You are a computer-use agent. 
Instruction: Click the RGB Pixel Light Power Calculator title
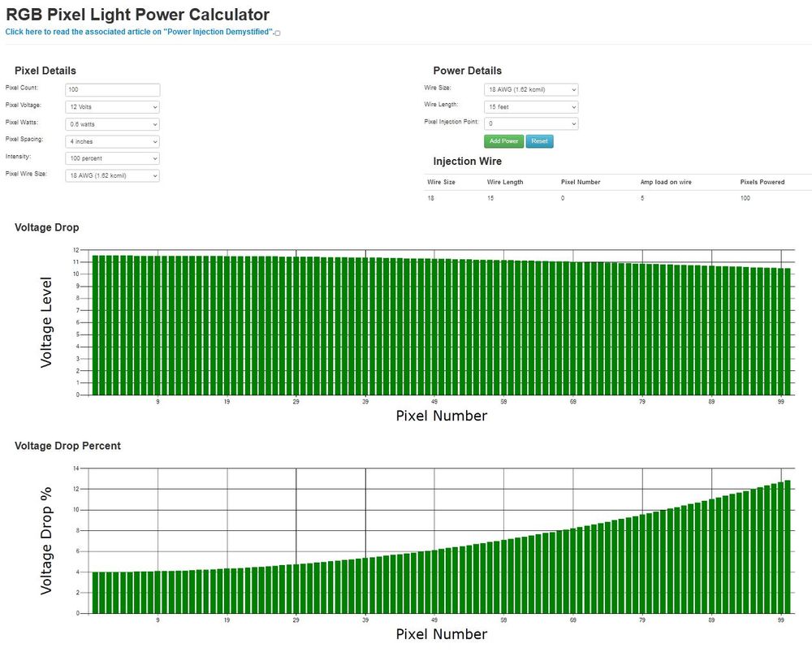(x=138, y=14)
